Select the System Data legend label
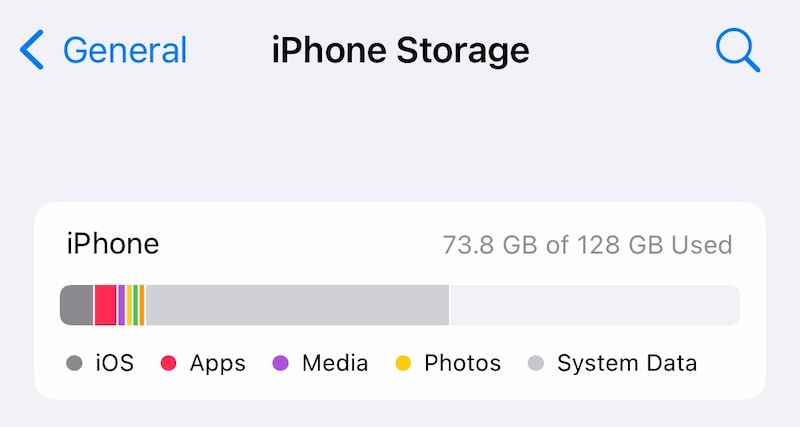Image resolution: width=800 pixels, height=427 pixels. (x=627, y=364)
